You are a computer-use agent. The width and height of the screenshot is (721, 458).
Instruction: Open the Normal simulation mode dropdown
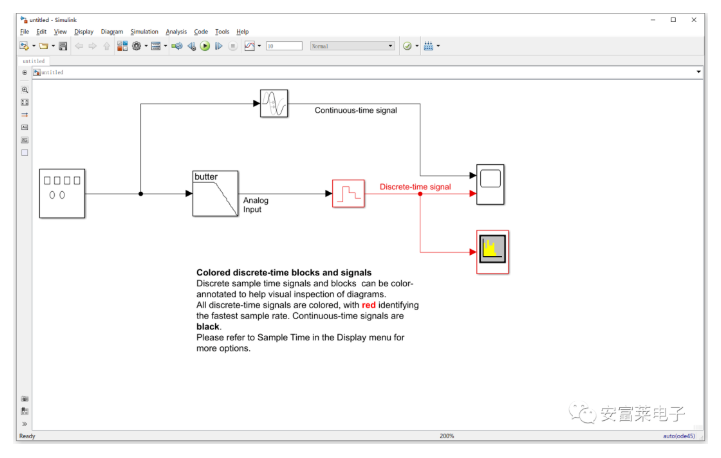[x=352, y=46]
